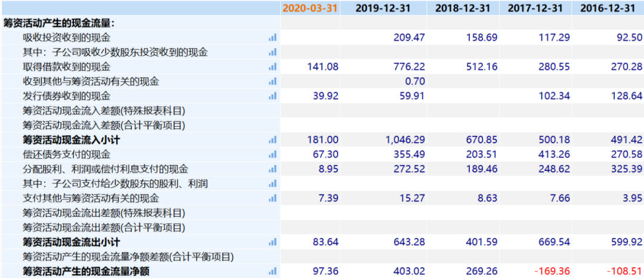Click the red value -169.36
This screenshot has width=644, height=278.
click(552, 271)
